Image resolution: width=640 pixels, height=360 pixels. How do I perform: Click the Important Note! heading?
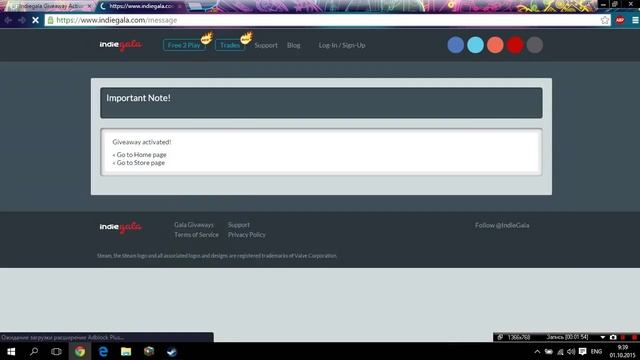click(x=138, y=98)
